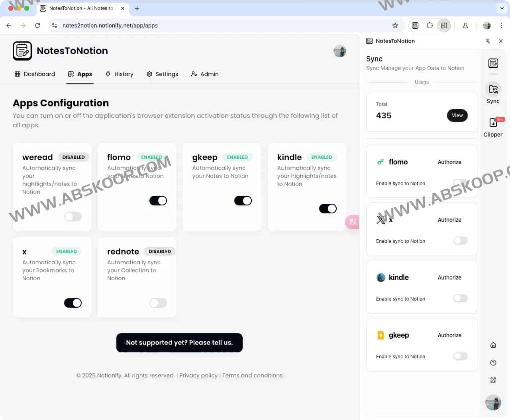Image resolution: width=510 pixels, height=420 pixels.
Task: Click the NotesToNotion logo icon in the header
Action: (22, 51)
